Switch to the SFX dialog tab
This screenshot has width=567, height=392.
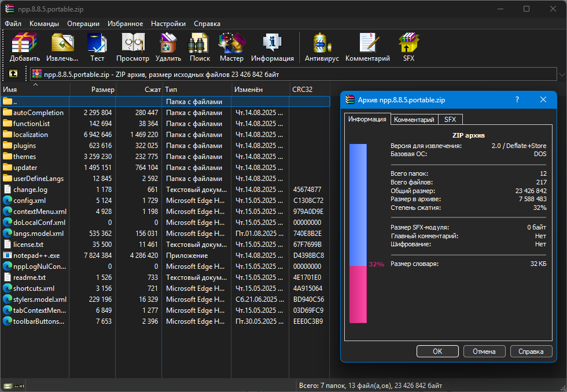[450, 120]
